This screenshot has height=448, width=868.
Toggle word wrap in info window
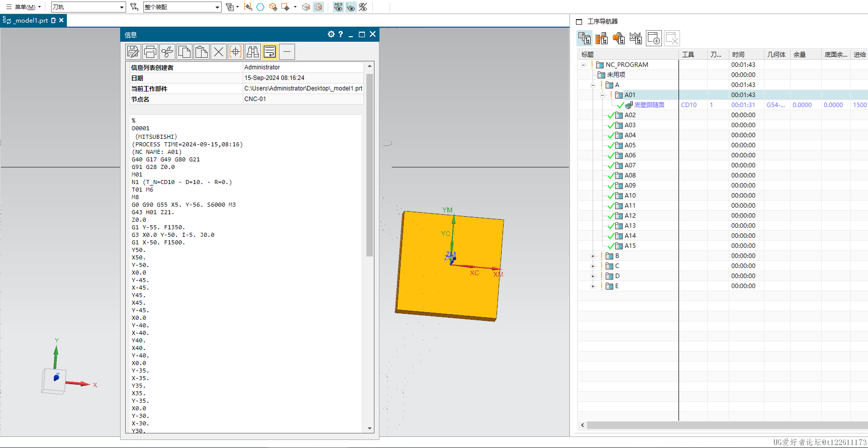(270, 52)
